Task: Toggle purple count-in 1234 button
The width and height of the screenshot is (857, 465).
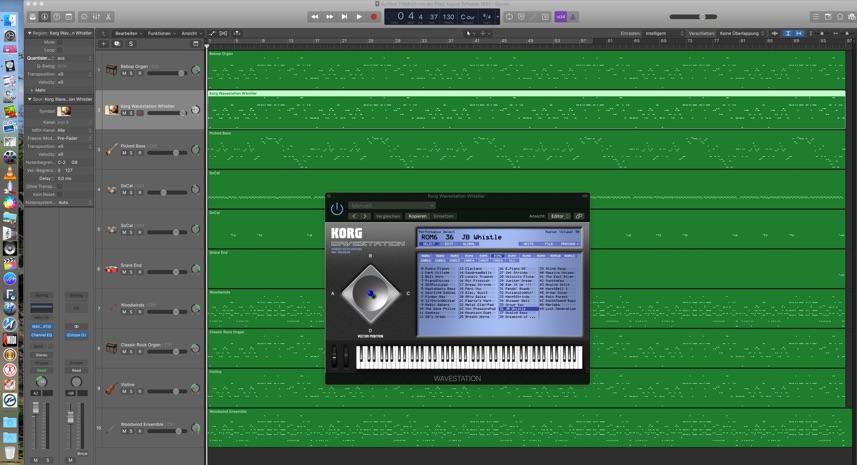Action: 561,17
